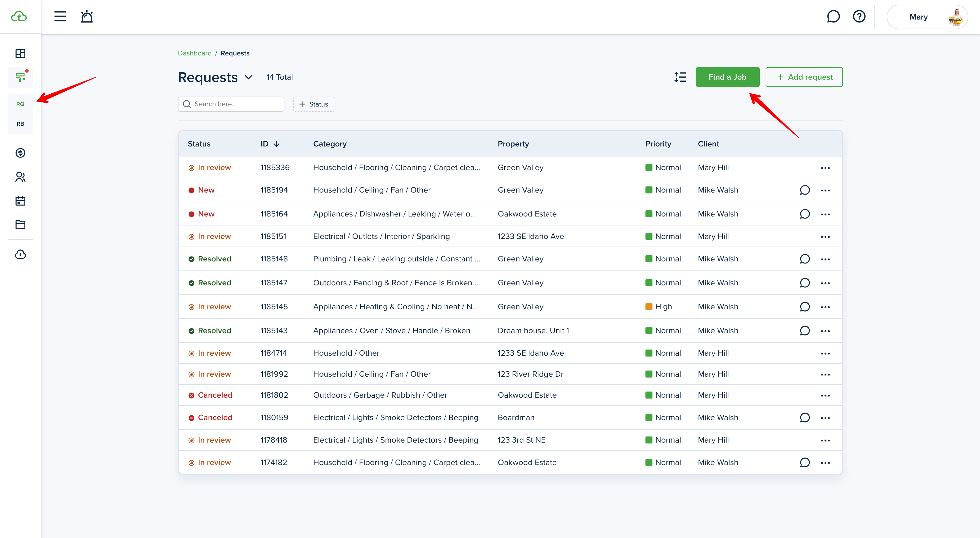The image size is (980, 538).
Task: Click the Find a Job button
Action: 727,77
